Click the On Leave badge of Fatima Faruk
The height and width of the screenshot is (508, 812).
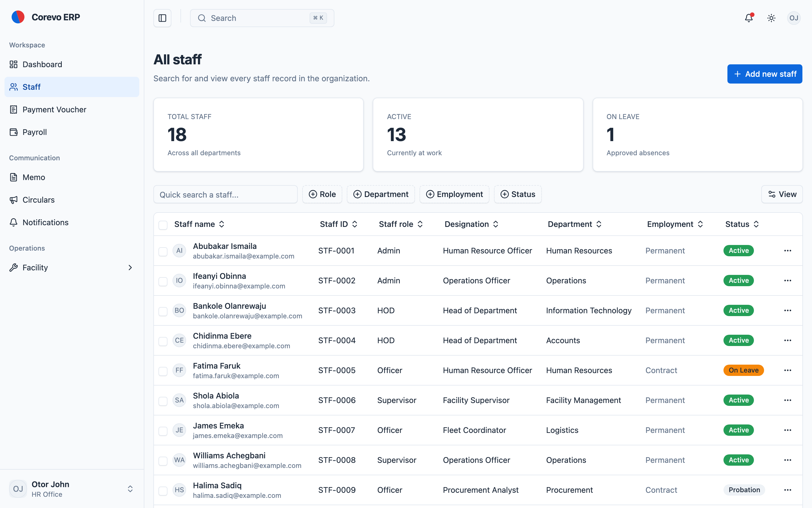(743, 370)
